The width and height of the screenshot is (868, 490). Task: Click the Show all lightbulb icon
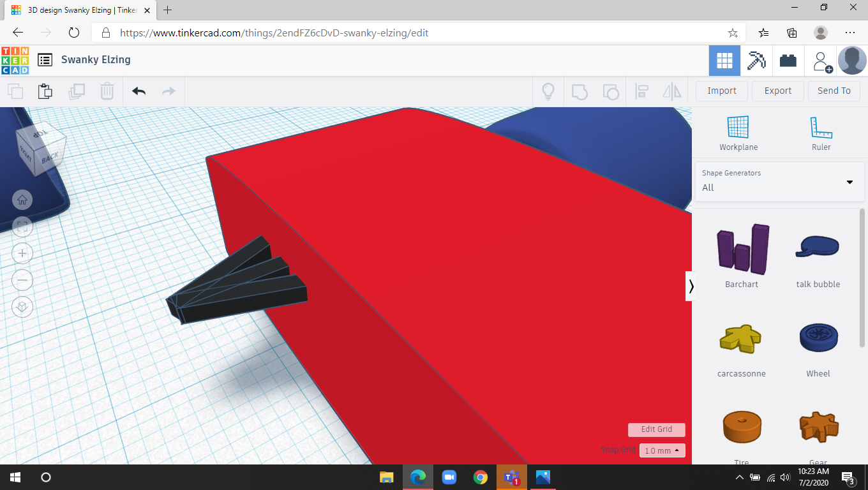548,91
